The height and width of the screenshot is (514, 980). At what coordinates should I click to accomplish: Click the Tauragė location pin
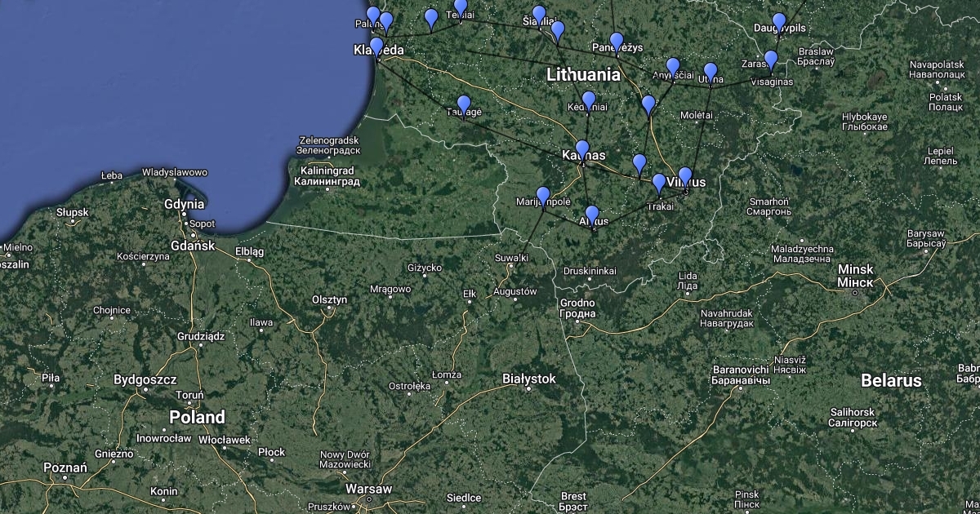point(464,105)
